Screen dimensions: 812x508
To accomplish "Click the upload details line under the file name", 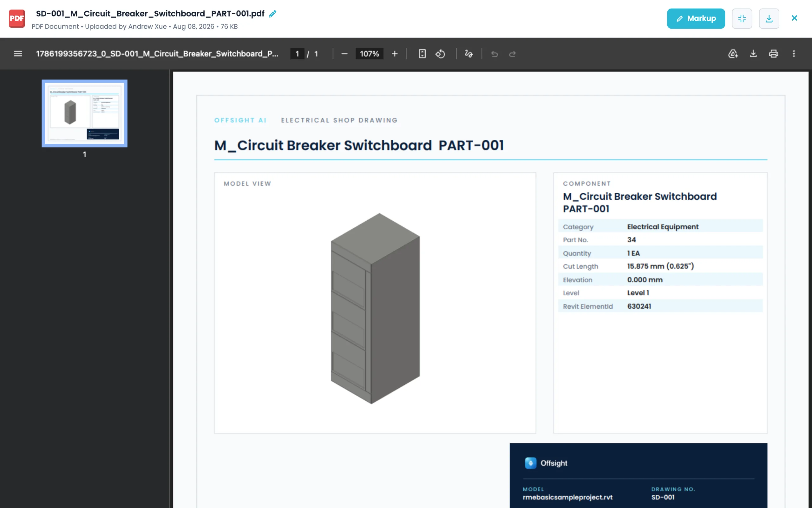I will pos(134,27).
